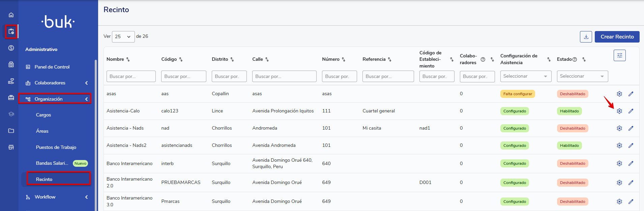
Task: Open the download export icon button
Action: point(586,37)
